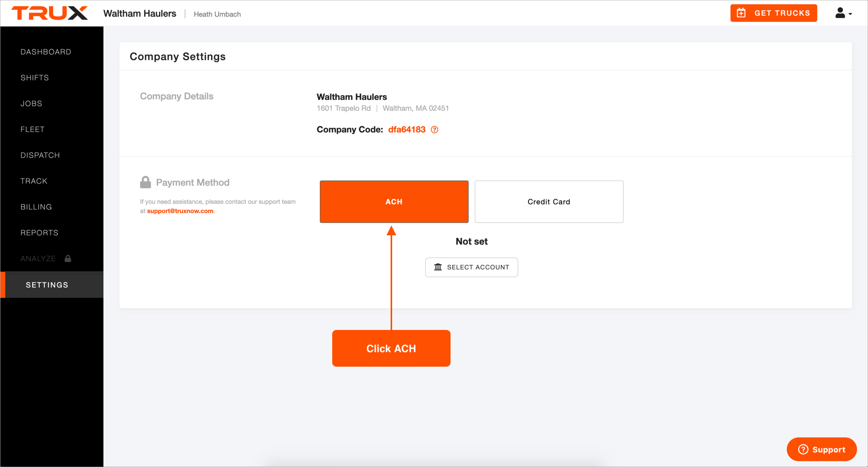Click the company code help icon
Screen dimensions: 868x467
(x=435, y=130)
